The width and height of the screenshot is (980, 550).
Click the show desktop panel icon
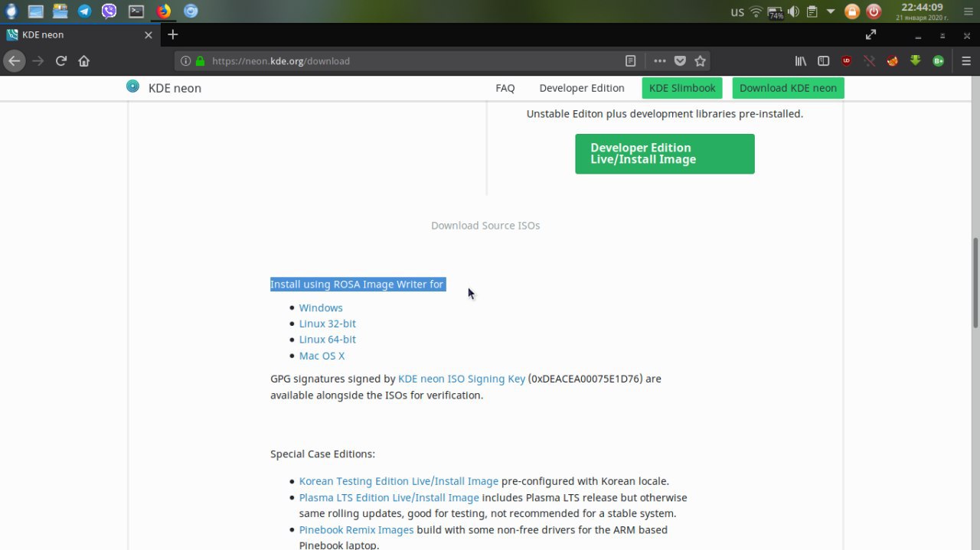click(35, 11)
